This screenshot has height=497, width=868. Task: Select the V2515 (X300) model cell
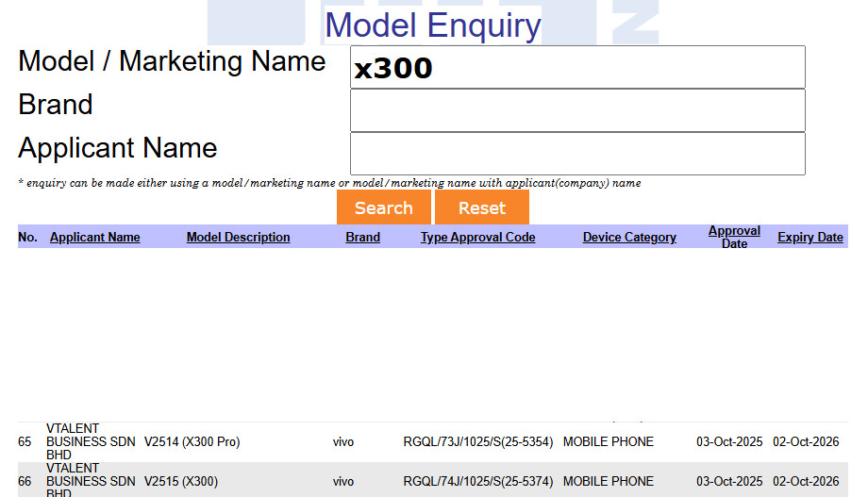click(181, 481)
